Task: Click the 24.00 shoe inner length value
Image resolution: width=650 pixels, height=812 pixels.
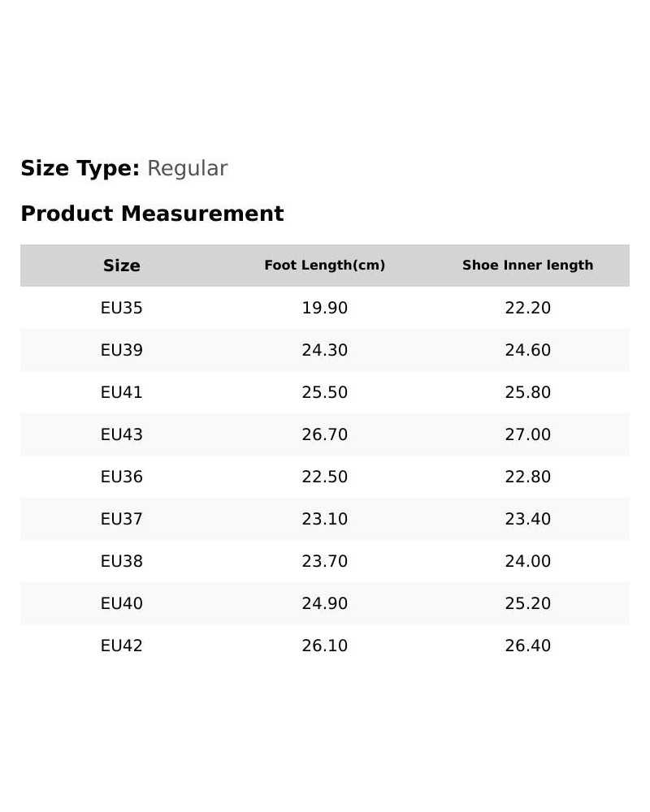Action: click(527, 561)
